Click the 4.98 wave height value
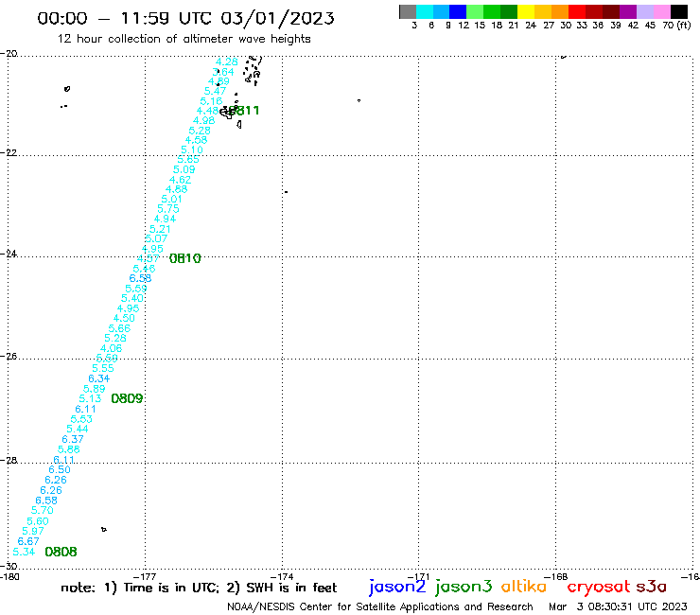The height and width of the screenshot is (615, 700). 204,120
